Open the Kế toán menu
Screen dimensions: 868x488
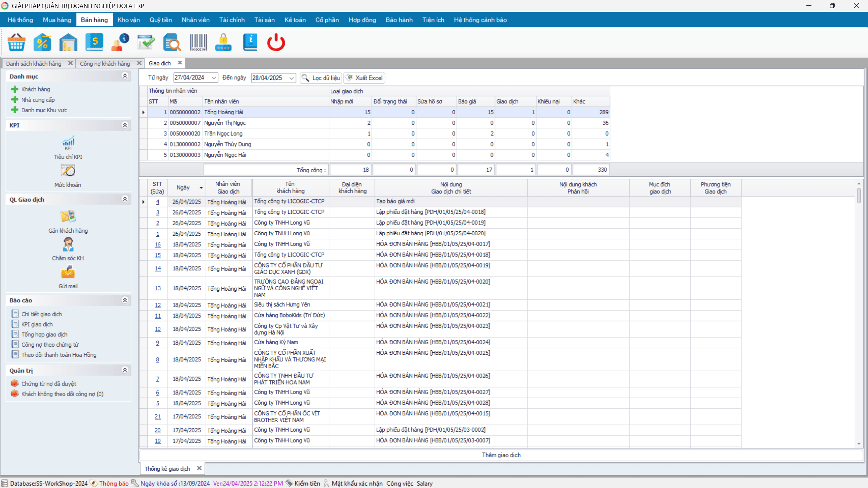[295, 20]
